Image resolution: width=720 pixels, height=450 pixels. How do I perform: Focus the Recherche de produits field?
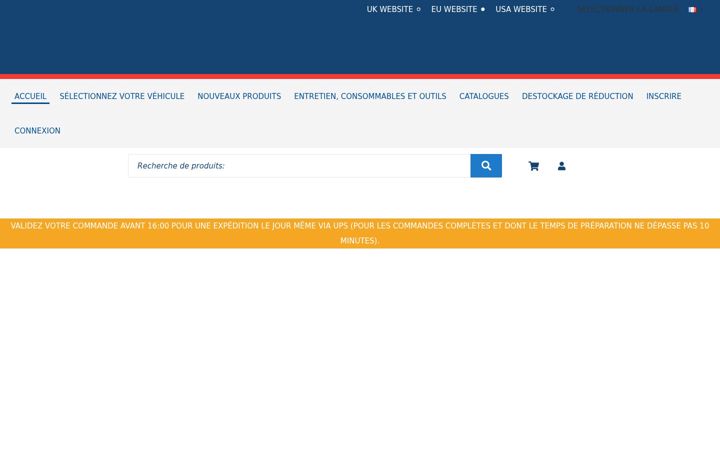point(299,166)
